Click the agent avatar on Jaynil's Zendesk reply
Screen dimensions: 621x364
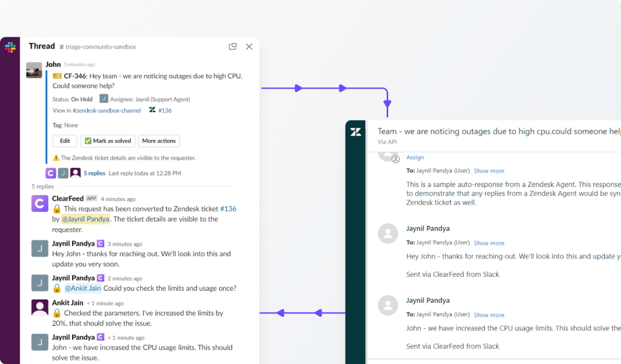[388, 234]
